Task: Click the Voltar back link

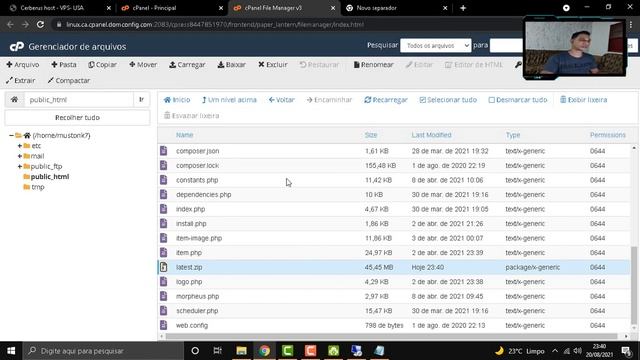Action: click(282, 100)
